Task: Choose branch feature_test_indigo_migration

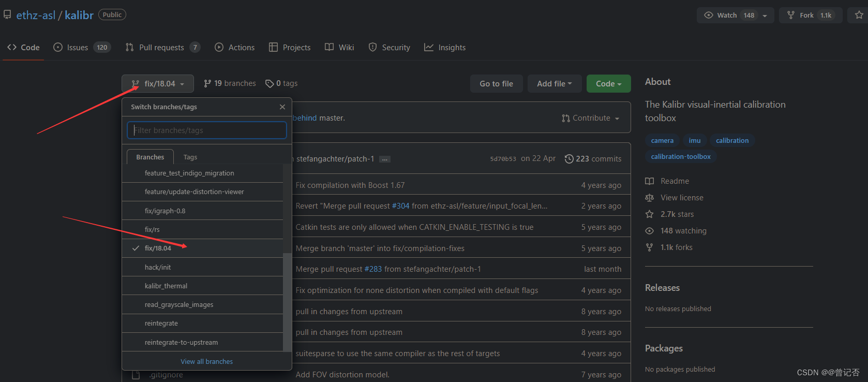Action: click(203, 173)
